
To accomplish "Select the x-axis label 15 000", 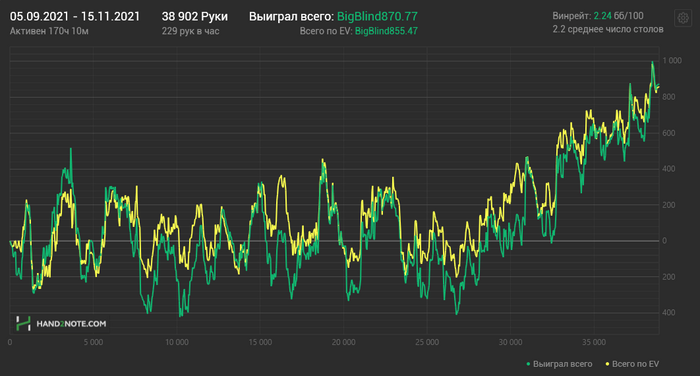I will pyautogui.click(x=260, y=343).
